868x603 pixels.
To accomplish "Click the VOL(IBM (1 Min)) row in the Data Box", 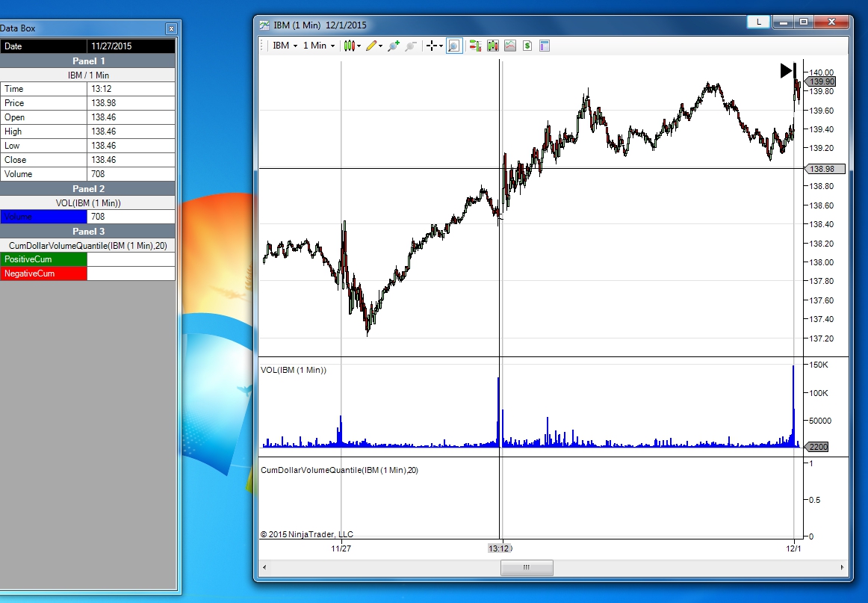I will [88, 202].
